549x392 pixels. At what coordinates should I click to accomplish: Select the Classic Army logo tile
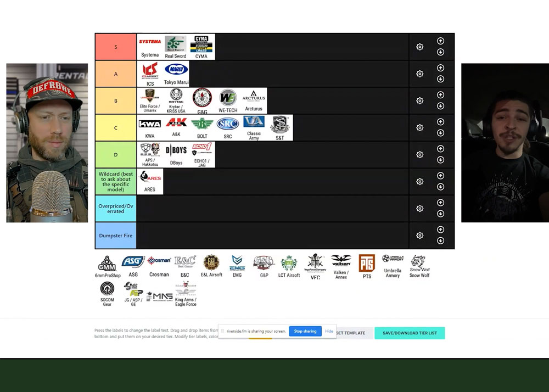coord(254,128)
